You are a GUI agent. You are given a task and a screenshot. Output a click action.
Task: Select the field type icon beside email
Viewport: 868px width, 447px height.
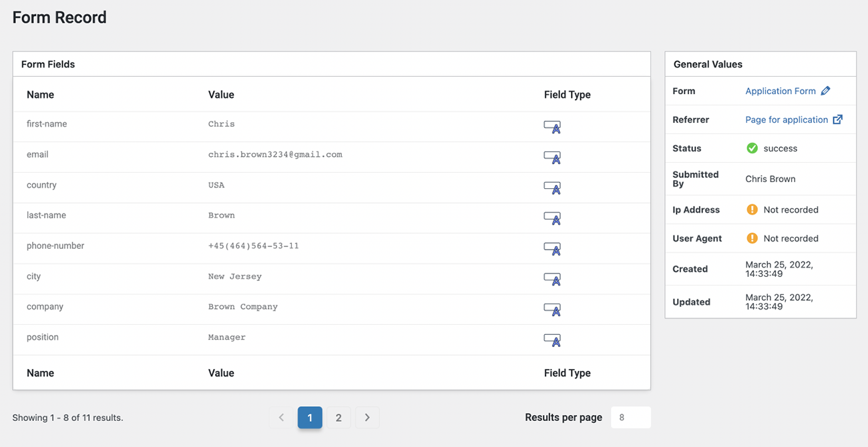click(x=552, y=157)
